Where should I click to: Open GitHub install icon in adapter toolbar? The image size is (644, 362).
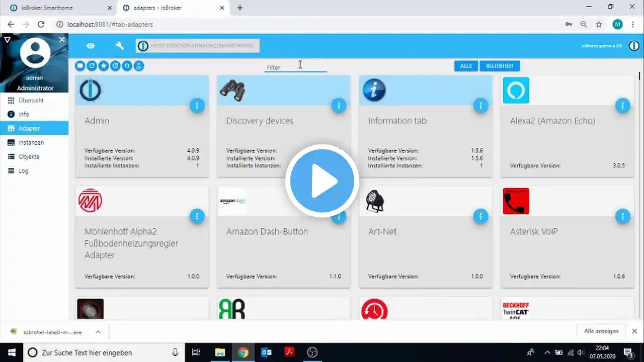pyautogui.click(x=127, y=66)
